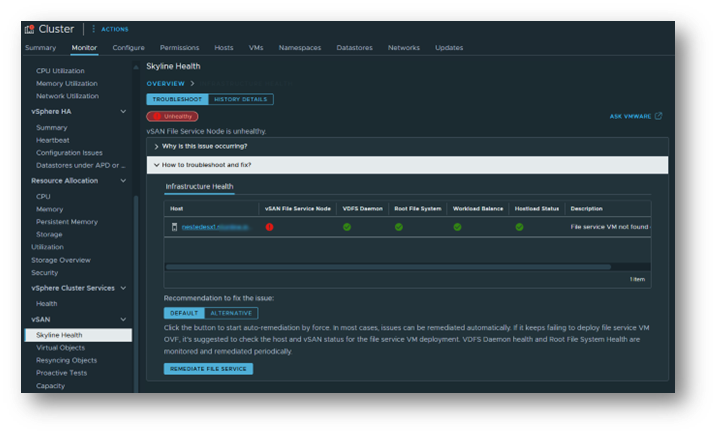
Task: Click 'File service VM not found' description cell
Action: 610,227
